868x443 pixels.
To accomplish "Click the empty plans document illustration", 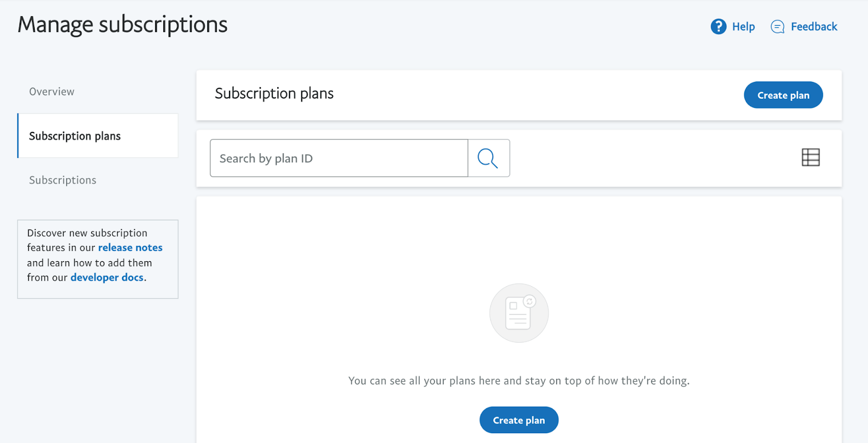I will point(518,313).
